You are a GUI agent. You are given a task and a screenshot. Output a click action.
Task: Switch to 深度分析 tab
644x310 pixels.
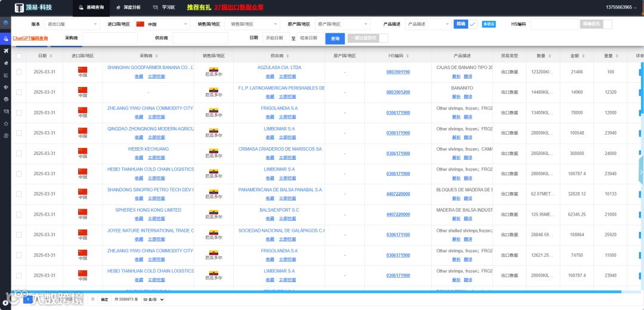128,7
